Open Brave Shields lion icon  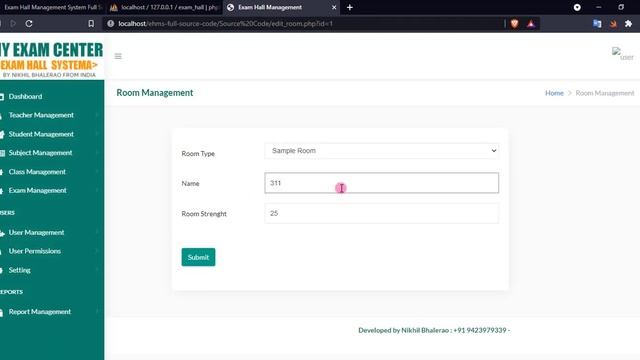point(514,24)
